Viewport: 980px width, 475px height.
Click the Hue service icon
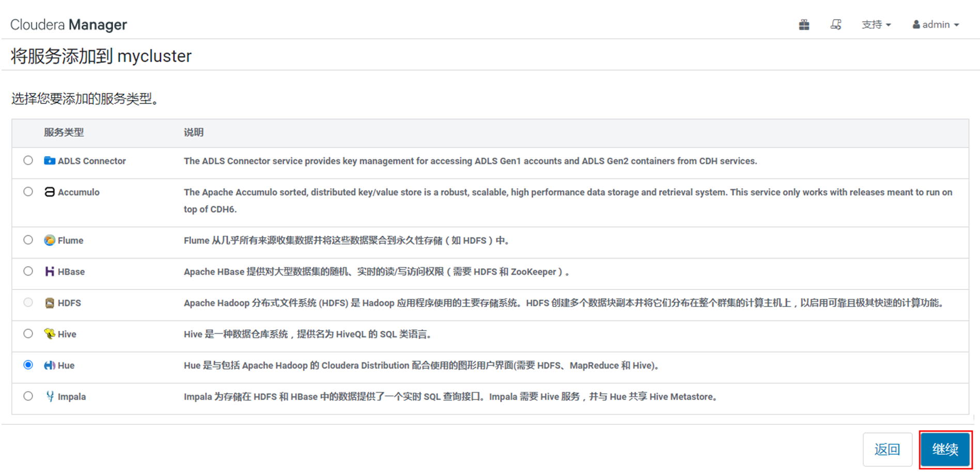coord(50,365)
